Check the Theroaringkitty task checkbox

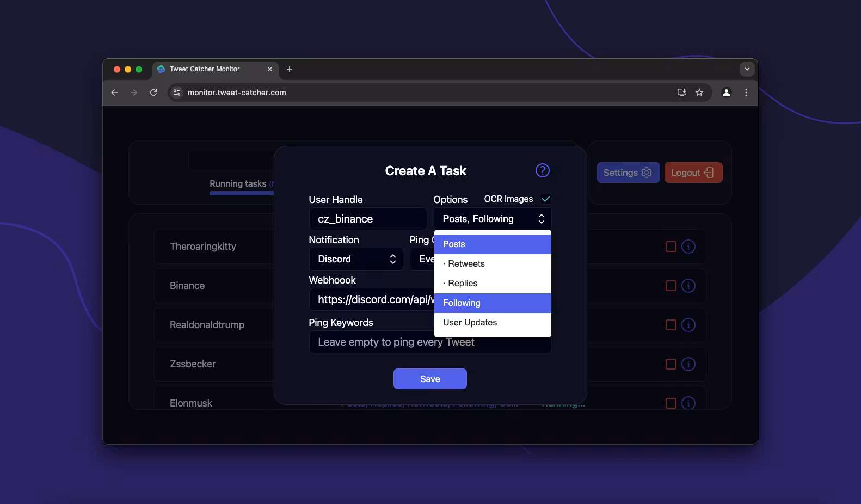[671, 247]
